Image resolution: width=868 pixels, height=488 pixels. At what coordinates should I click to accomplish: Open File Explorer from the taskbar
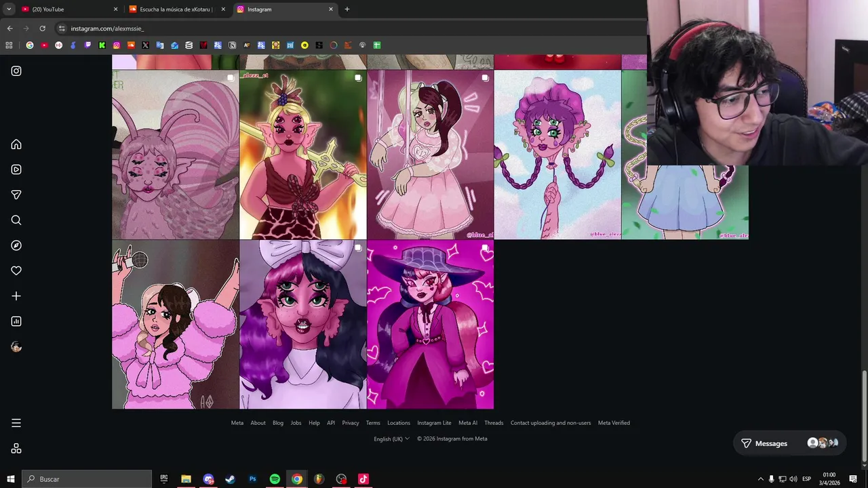[x=186, y=479]
